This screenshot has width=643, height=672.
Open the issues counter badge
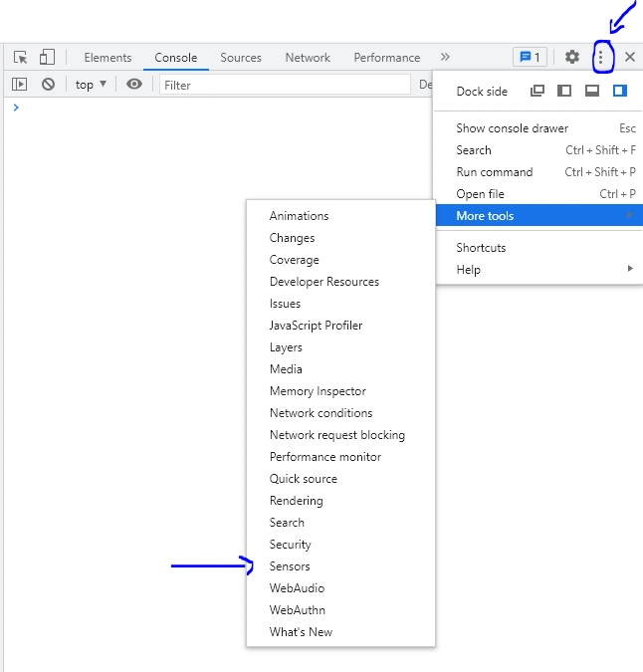click(530, 58)
